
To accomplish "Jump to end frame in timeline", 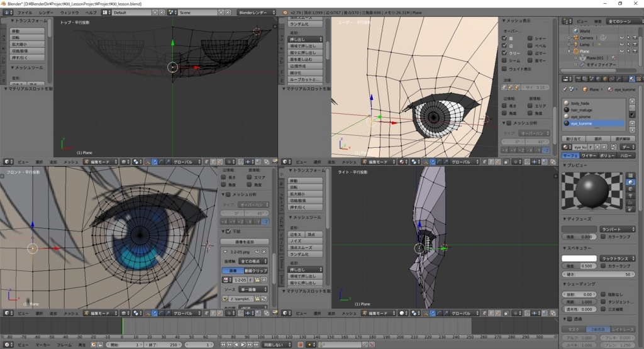I will click(257, 345).
